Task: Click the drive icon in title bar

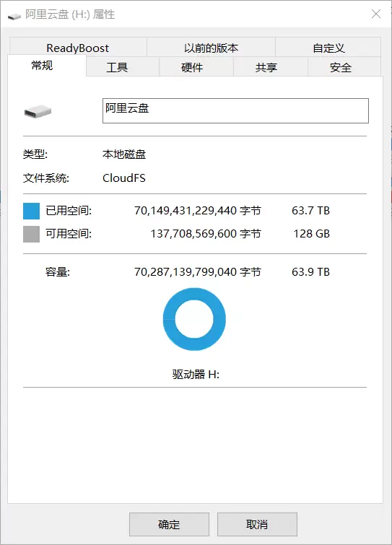Action: 14,16
